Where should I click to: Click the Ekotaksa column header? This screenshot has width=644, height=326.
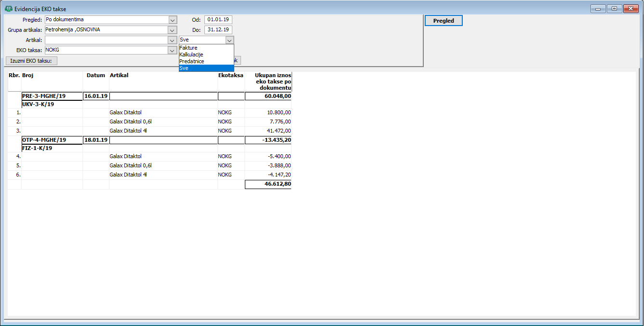point(230,75)
